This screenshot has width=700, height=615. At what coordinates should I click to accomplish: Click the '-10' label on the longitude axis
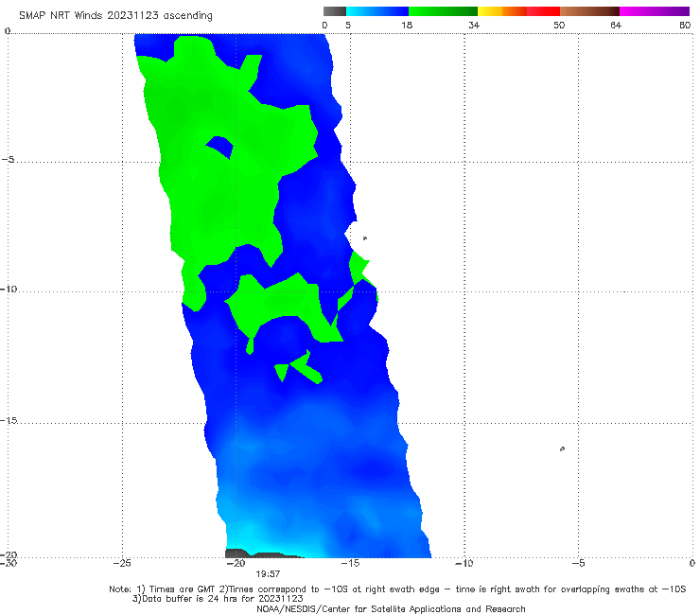tap(464, 563)
